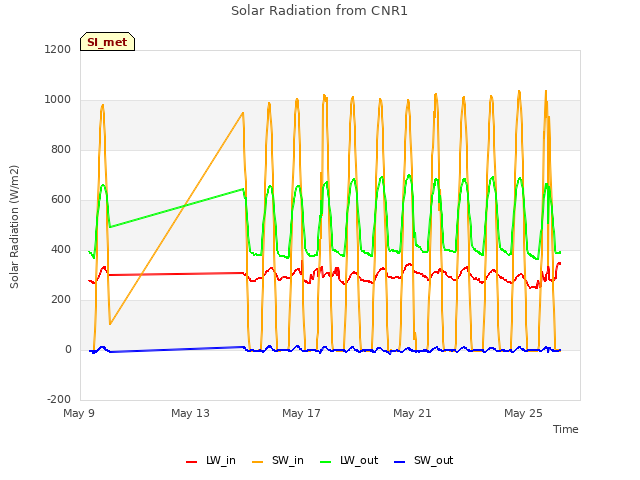
Task: Click the May 25 x-axis label
Action: coord(523,413)
